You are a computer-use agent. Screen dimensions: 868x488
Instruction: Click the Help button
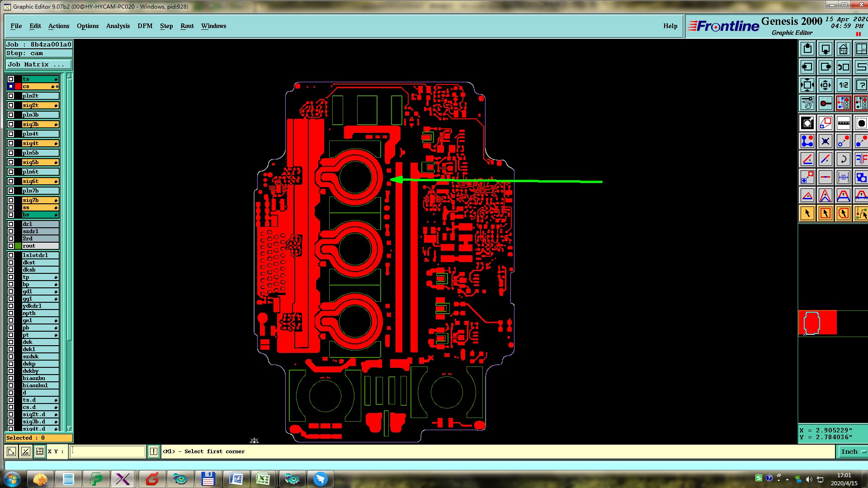670,26
